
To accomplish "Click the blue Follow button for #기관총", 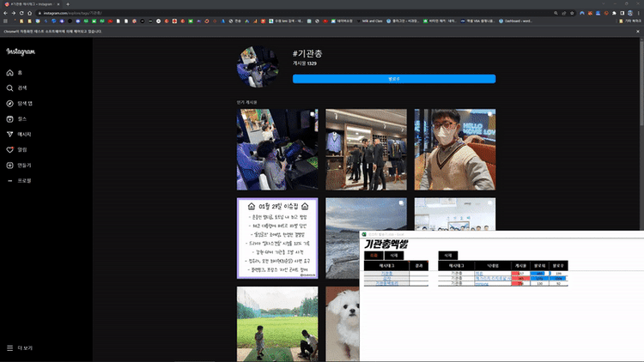I will tap(394, 79).
